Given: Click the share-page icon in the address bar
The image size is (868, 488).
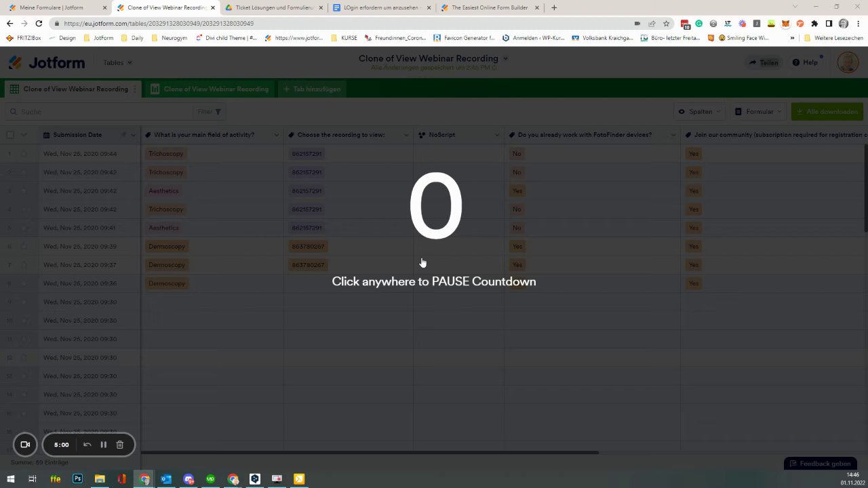Looking at the screenshot, I should click(652, 23).
